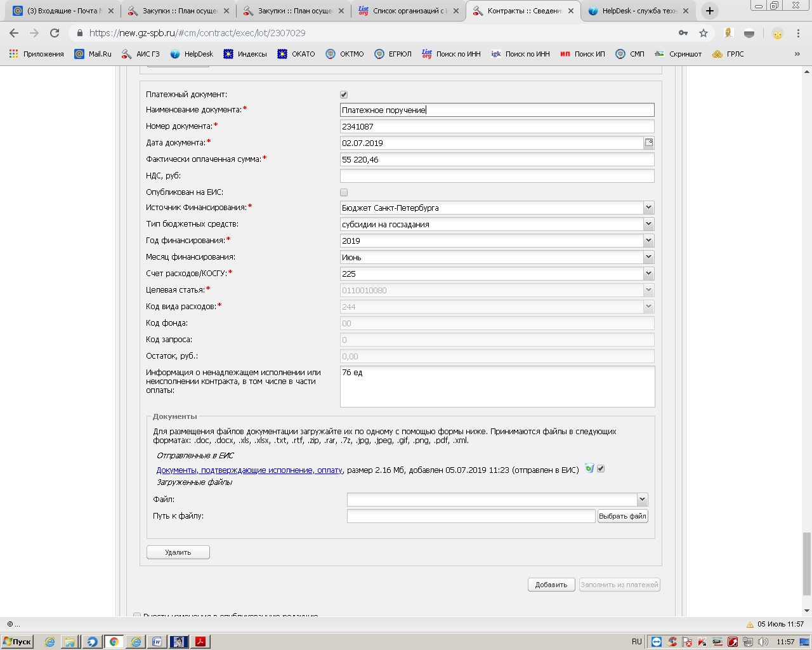Open a new browser tab
The image size is (812, 650).
pyautogui.click(x=710, y=11)
